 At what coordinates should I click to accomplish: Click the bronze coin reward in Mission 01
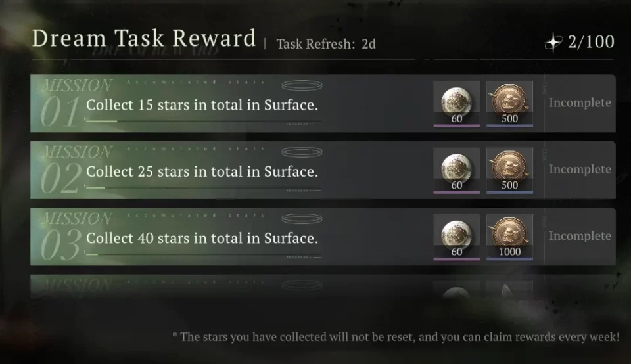(509, 103)
